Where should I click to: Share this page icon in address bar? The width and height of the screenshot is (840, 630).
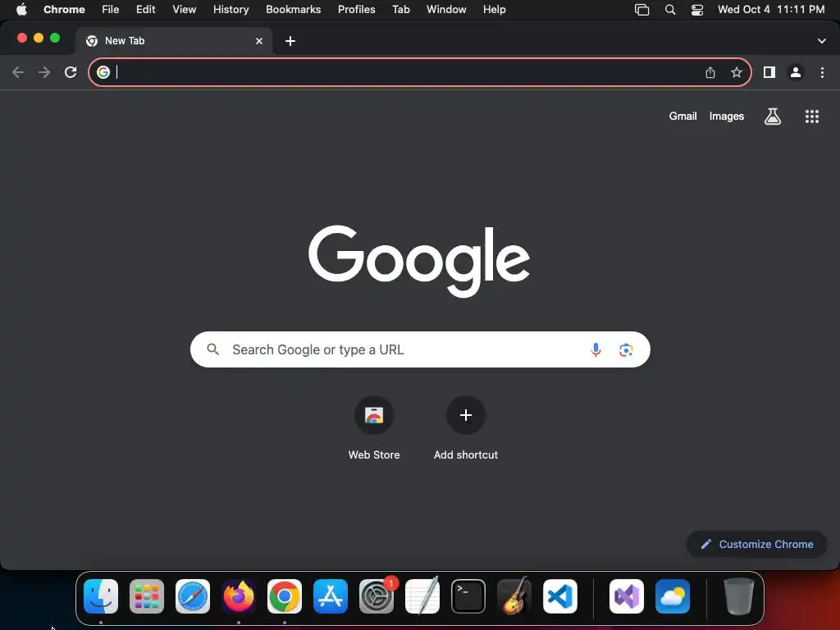(710, 72)
